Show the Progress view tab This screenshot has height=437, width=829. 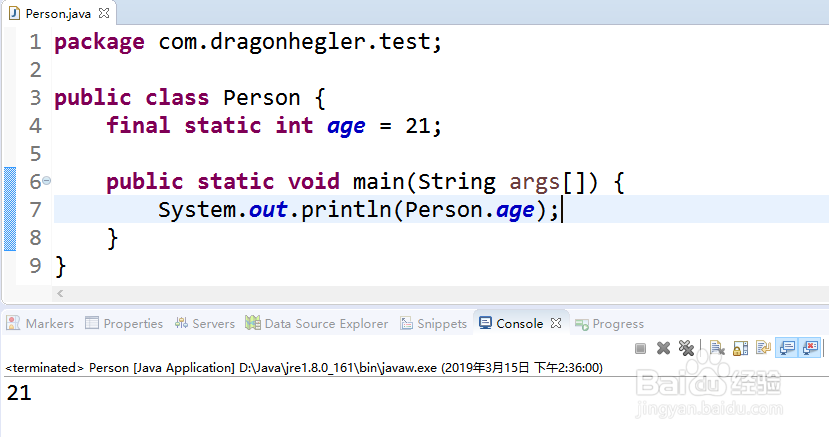pos(609,323)
